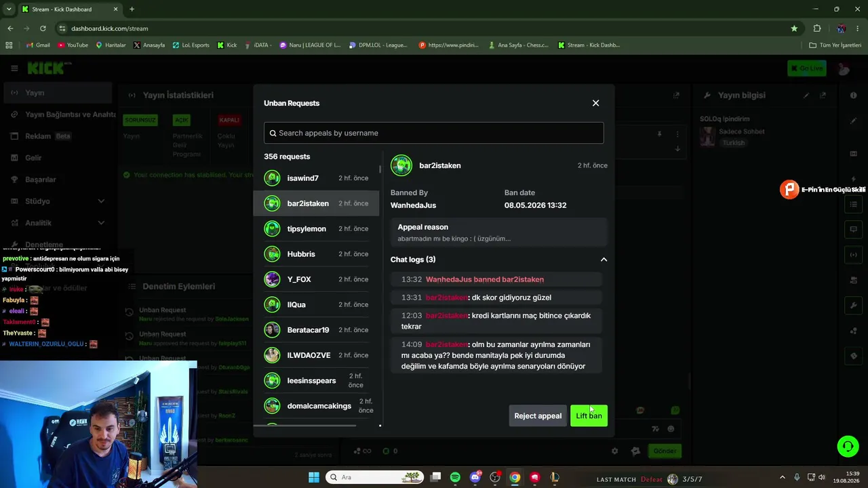Open Hubbris request in the list
This screenshot has height=488, width=868.
pyautogui.click(x=316, y=254)
